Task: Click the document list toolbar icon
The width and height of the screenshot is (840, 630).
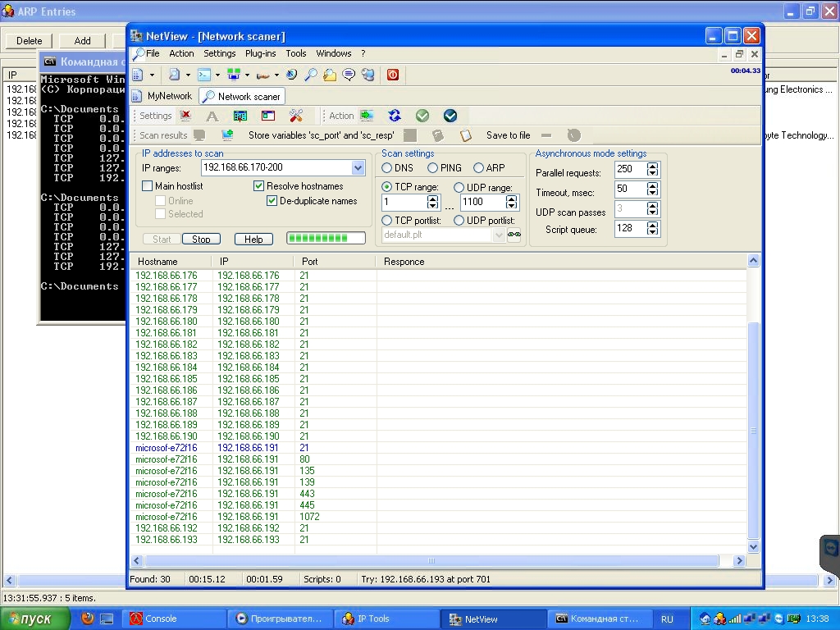Action: point(138,75)
